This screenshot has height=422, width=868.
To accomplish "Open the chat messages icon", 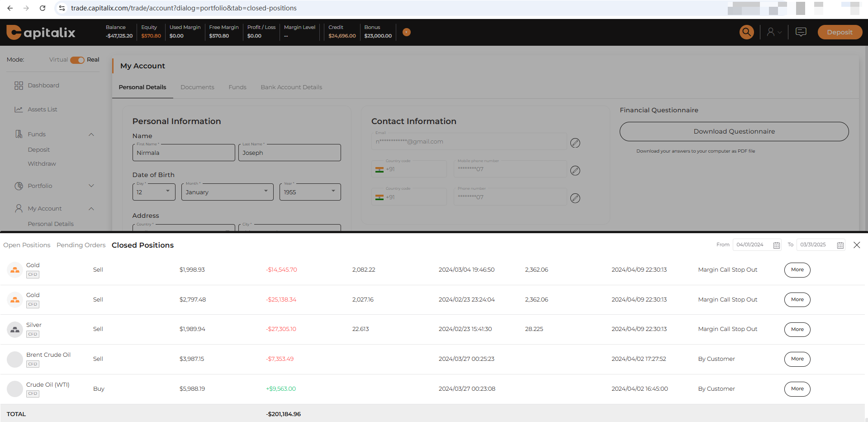I will [x=801, y=32].
